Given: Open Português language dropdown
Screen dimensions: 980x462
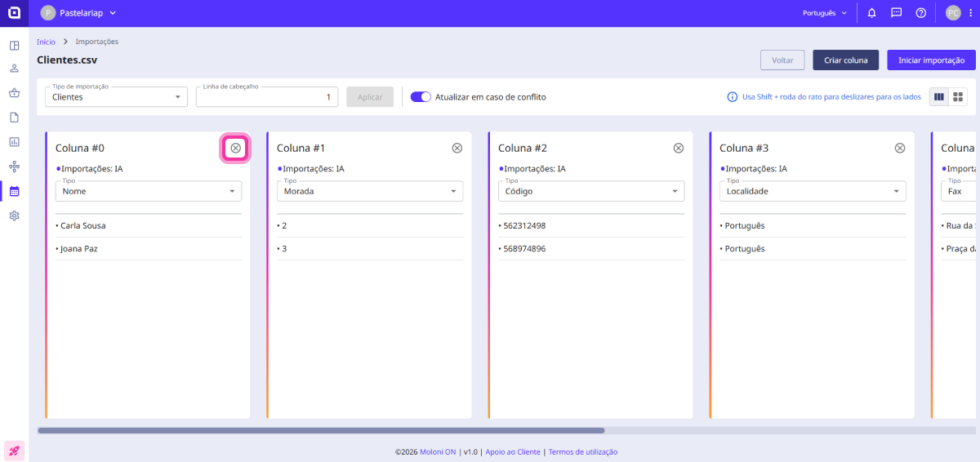Looking at the screenshot, I should tap(824, 13).
